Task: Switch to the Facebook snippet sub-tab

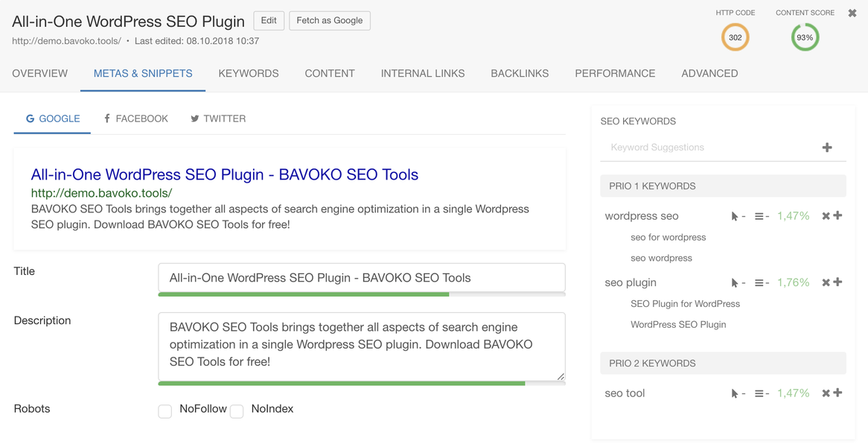Action: click(x=135, y=118)
